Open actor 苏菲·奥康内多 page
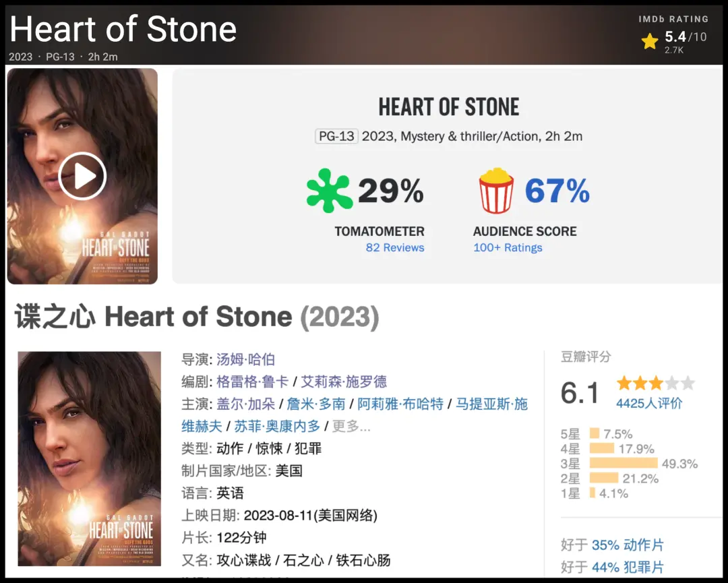 point(277,426)
